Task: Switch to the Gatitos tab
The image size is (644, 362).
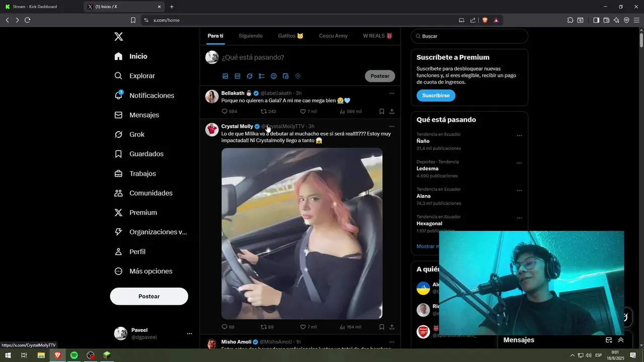Action: (291, 36)
